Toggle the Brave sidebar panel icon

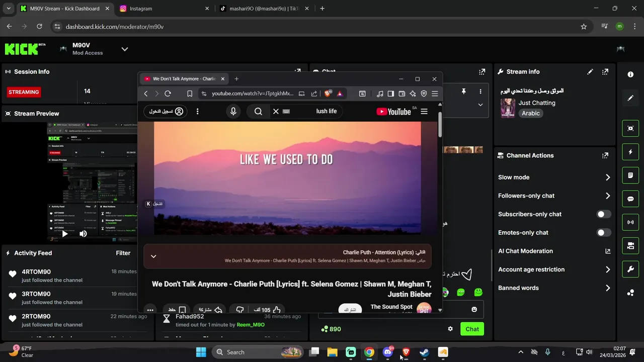[391, 94]
